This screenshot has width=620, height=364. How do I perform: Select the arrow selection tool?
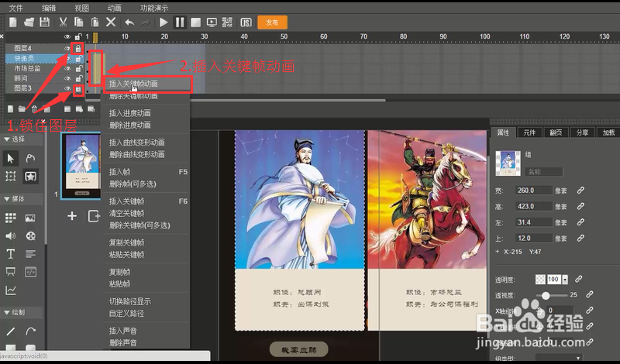[10, 159]
